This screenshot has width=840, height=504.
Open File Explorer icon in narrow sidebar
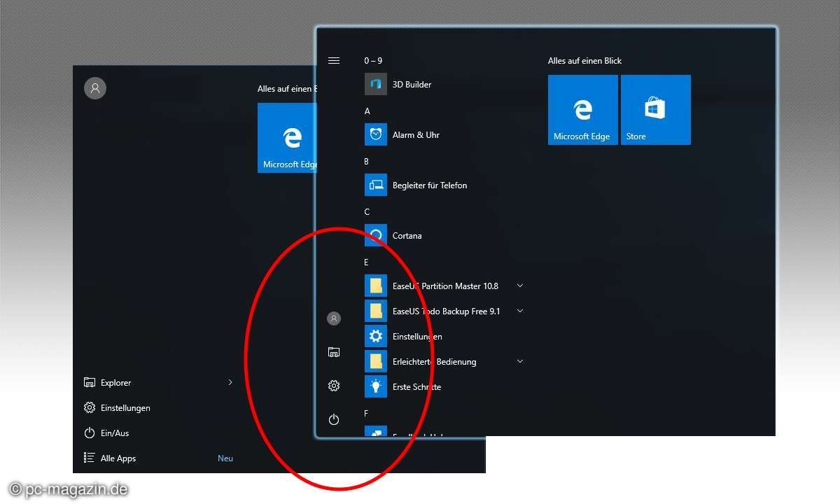coord(334,352)
